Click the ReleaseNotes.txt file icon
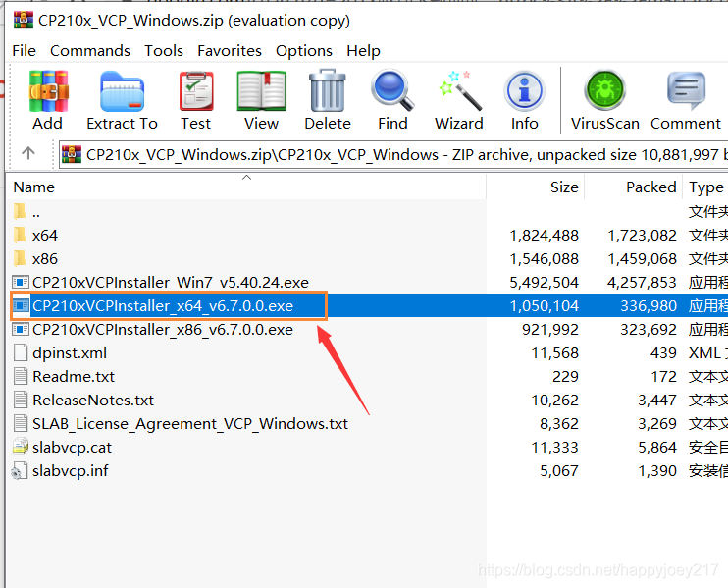The height and width of the screenshot is (588, 728). point(21,400)
